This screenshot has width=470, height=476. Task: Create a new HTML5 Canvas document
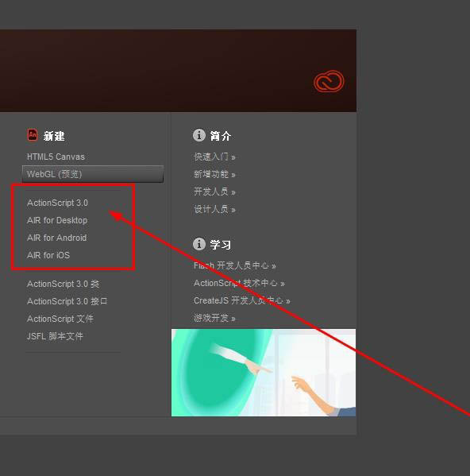pyautogui.click(x=56, y=157)
